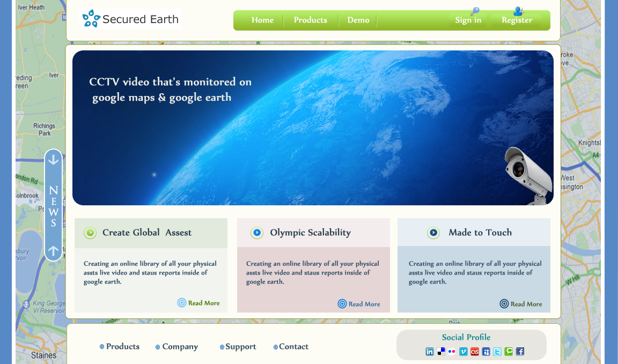The height and width of the screenshot is (364, 618).
Task: Open the Contact footer link
Action: click(293, 347)
